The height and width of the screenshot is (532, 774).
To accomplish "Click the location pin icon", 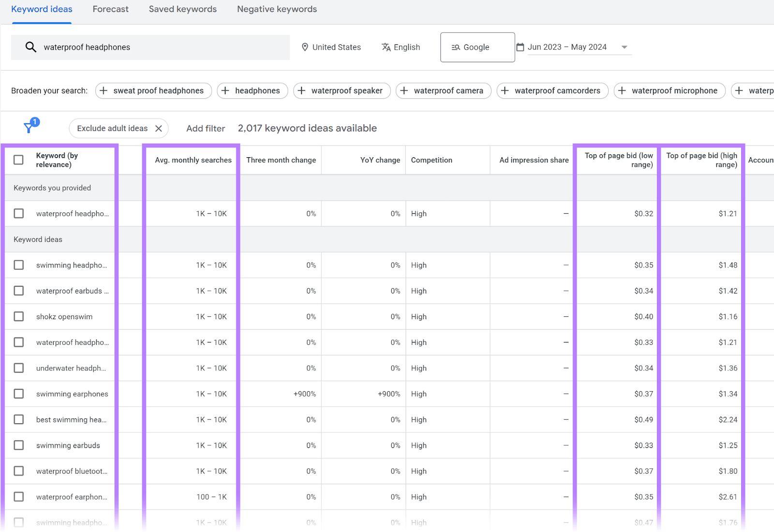I will point(305,47).
